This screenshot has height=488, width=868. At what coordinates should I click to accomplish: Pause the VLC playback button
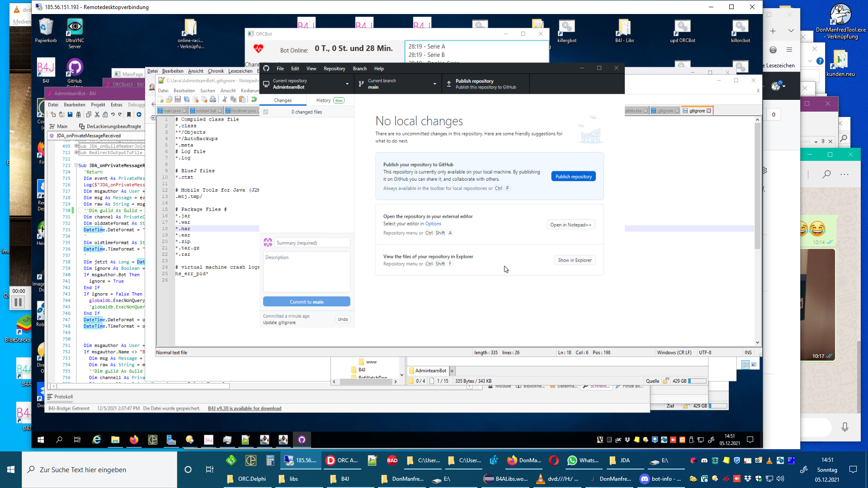tap(18, 302)
